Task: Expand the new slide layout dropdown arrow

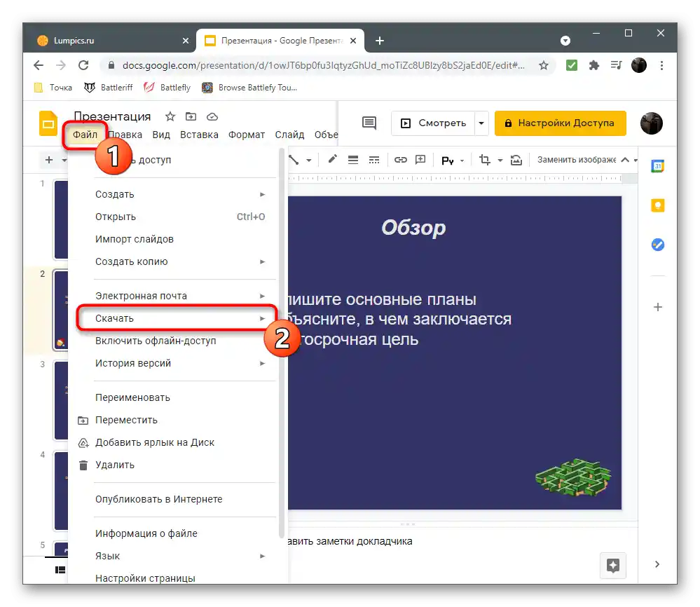Action: pyautogui.click(x=64, y=160)
